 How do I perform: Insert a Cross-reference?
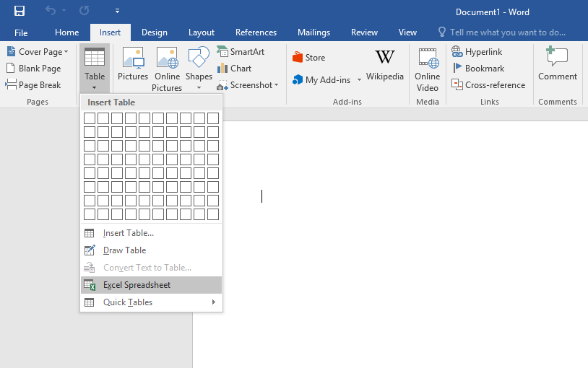[488, 85]
